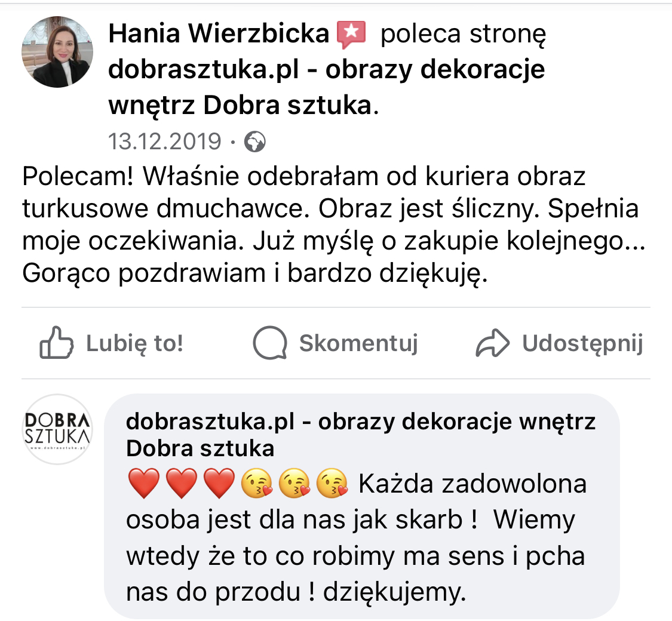
Task: Click the first red heart emoji
Action: (x=143, y=484)
